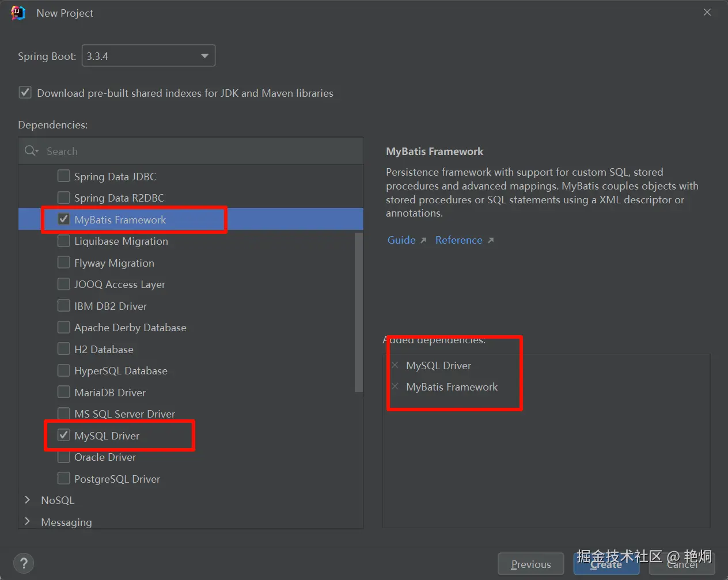
Task: Select the MyBatis Framework added dependency text
Action: click(452, 386)
